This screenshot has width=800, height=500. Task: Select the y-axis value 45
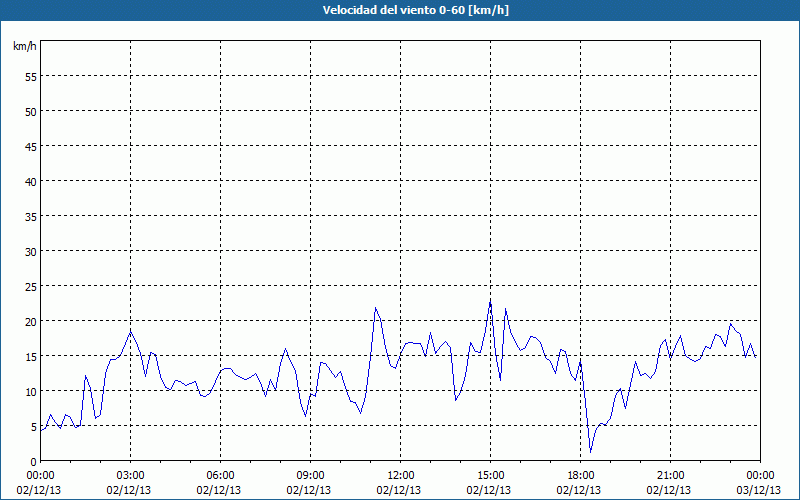[31, 146]
